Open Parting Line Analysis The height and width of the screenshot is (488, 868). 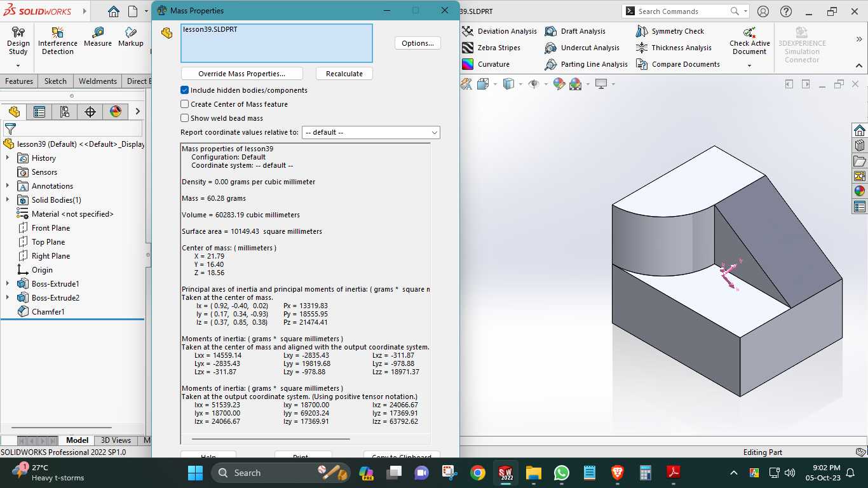pos(586,64)
